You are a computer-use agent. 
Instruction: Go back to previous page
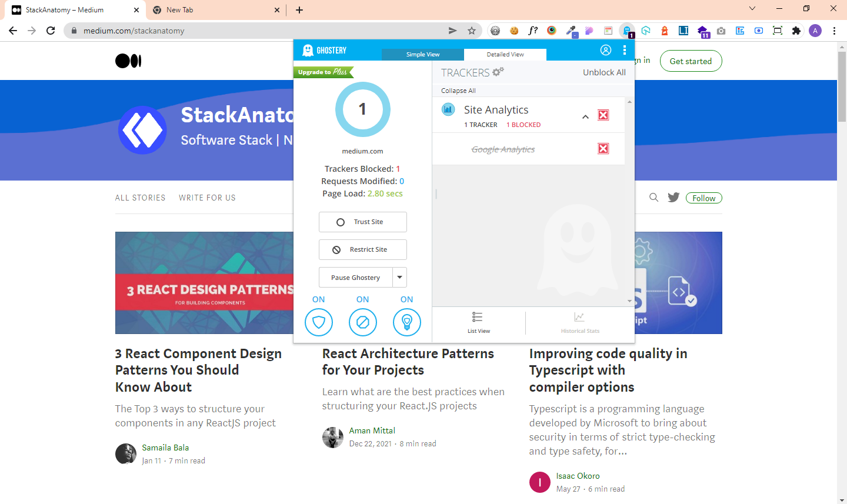coord(13,31)
